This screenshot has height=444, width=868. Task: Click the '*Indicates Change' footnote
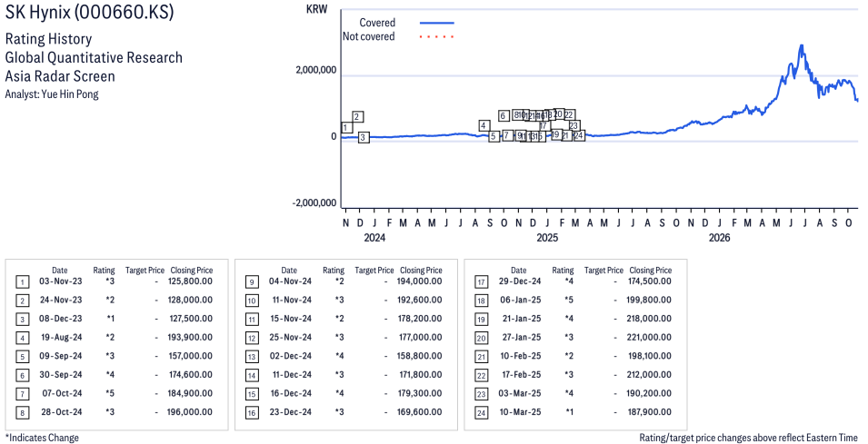click(42, 438)
